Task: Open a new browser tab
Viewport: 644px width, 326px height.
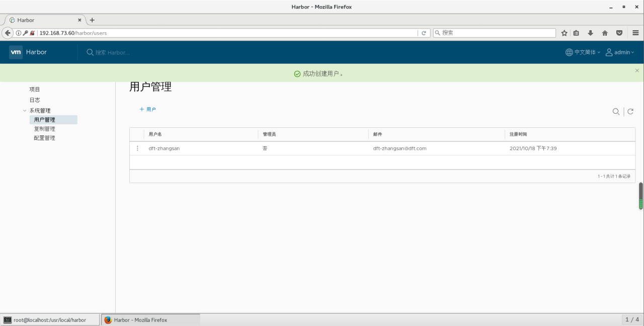Action: click(x=92, y=20)
